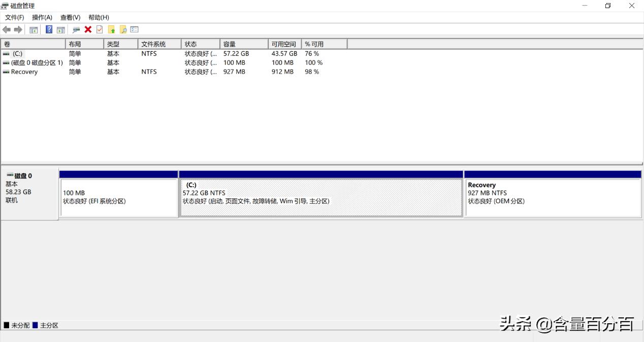Click the Forward arrow toolbar icon
The height and width of the screenshot is (342, 644).
(x=18, y=29)
